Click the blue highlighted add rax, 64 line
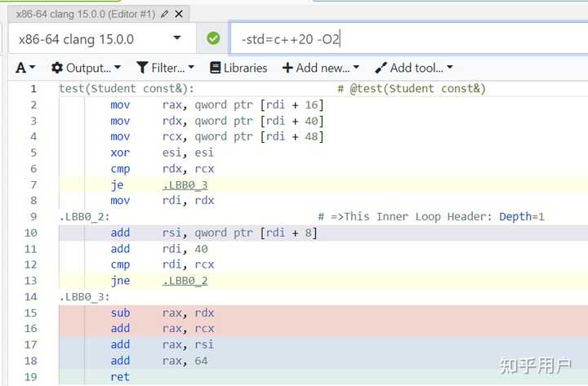The height and width of the screenshot is (386, 588). tap(323, 361)
